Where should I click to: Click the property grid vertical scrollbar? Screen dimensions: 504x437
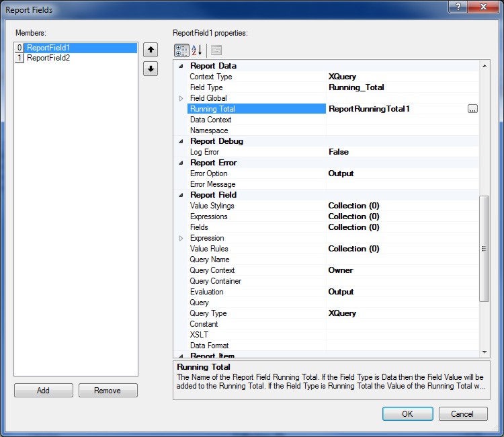[484, 249]
